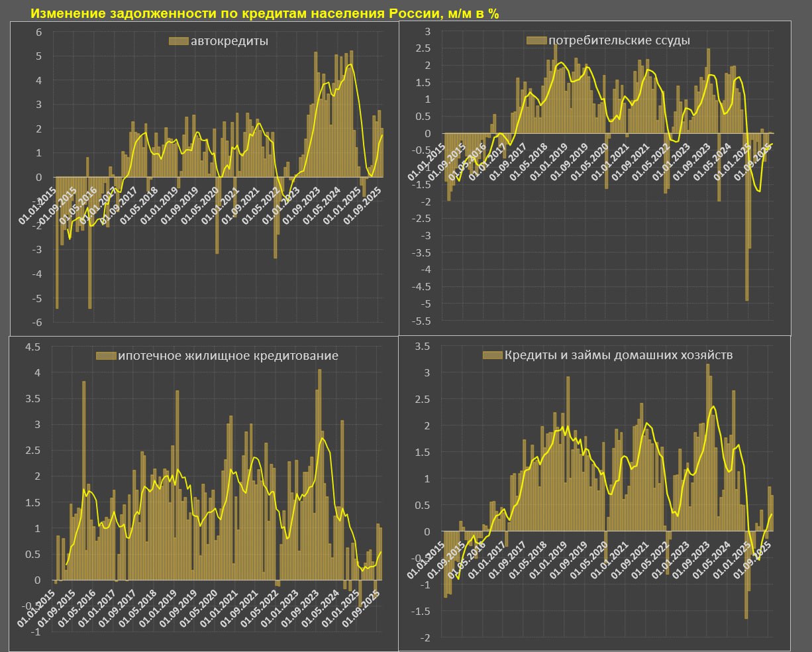This screenshot has width=812, height=652.
Task: Click the ипотечное жилищное кредитование legend swatch
Action: tap(105, 356)
